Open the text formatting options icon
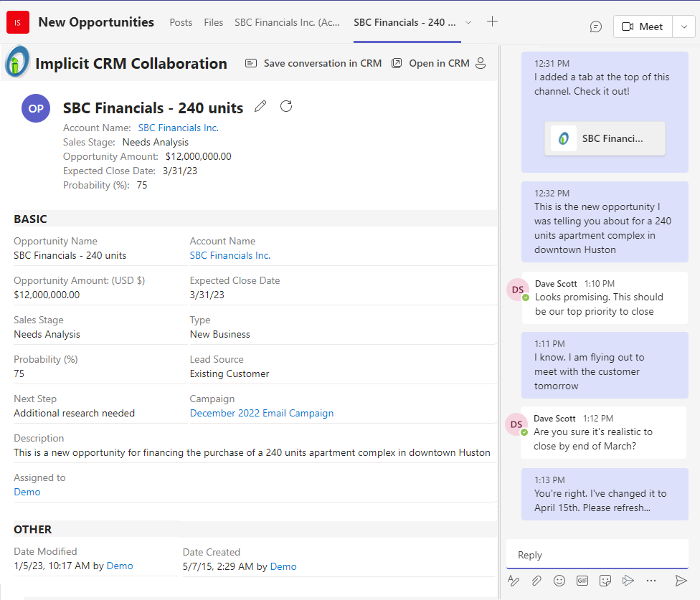This screenshot has width=700, height=600. (514, 581)
